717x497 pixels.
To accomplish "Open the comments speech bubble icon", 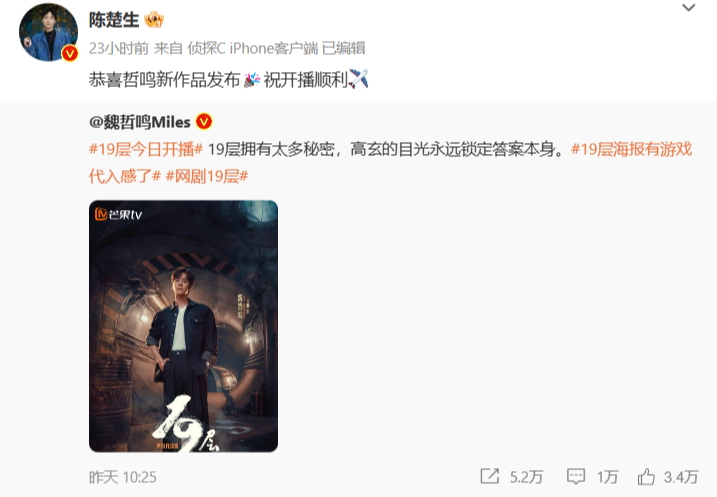I will tap(576, 476).
